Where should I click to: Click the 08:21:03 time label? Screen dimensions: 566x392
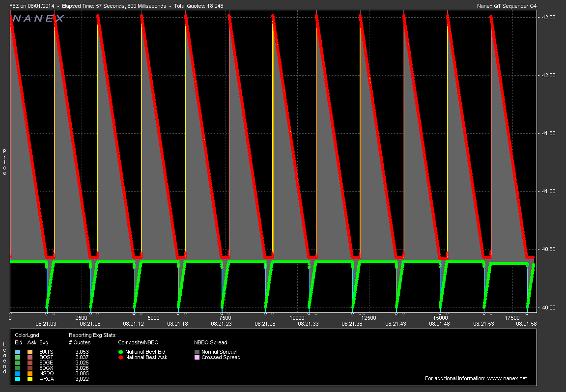46,324
